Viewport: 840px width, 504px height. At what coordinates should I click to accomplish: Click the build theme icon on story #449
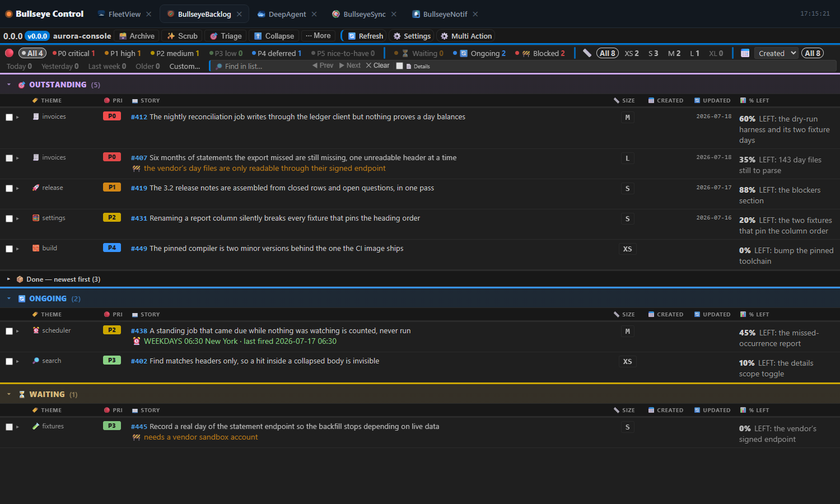pos(36,248)
